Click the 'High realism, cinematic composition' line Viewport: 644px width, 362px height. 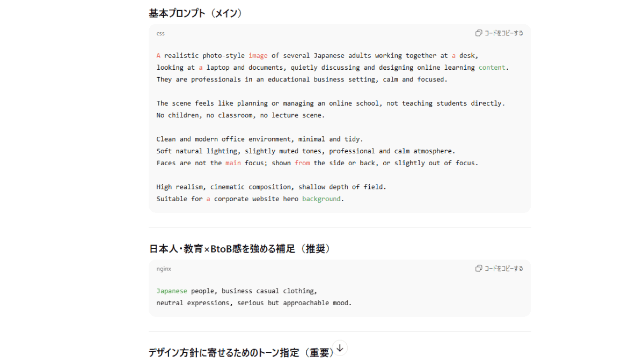pos(271,187)
